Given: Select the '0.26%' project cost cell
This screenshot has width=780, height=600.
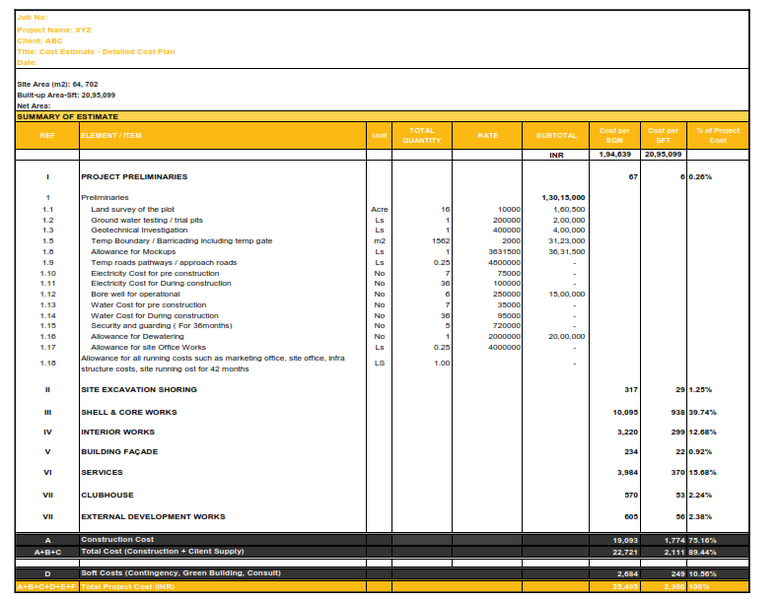Looking at the screenshot, I should [x=700, y=177].
